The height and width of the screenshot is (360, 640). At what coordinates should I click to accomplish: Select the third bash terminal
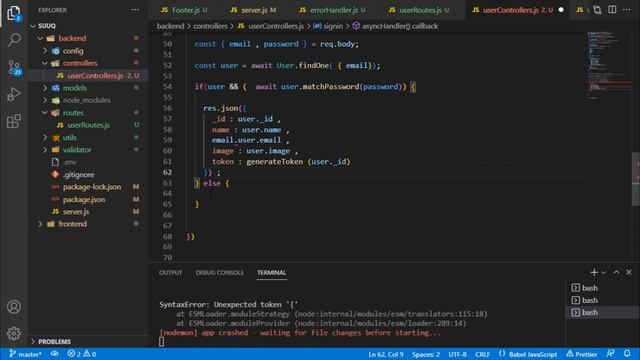click(602, 312)
